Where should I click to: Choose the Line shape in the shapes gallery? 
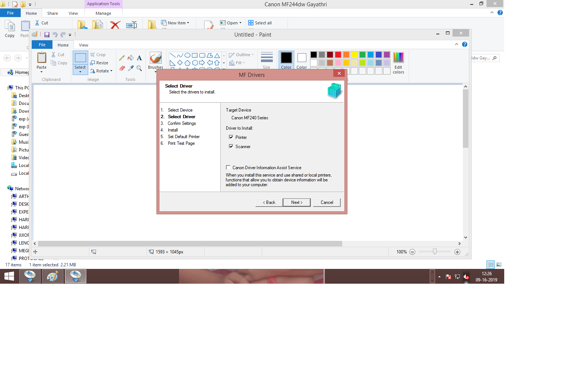172,55
